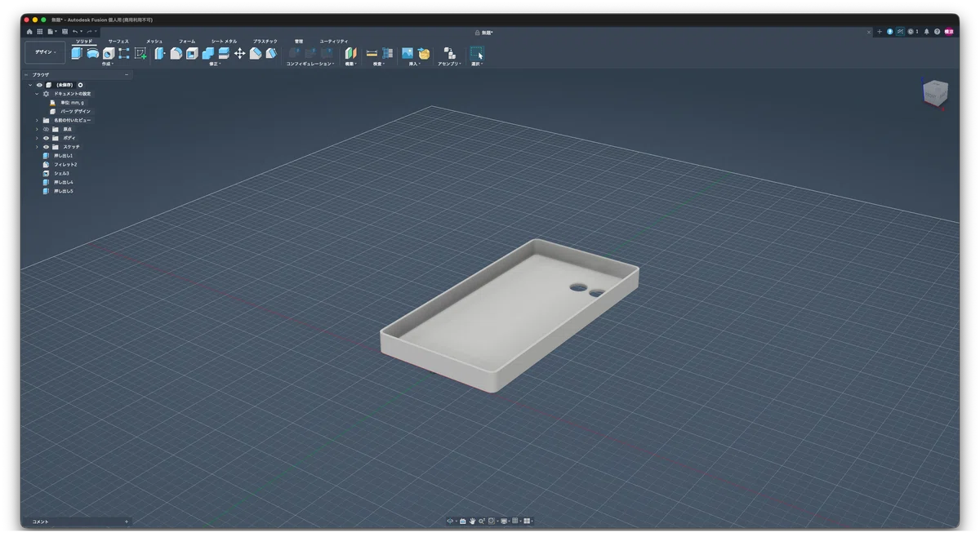This screenshot has width=980, height=555.
Task: Select the Offset Face tool icon
Action: coord(224,53)
